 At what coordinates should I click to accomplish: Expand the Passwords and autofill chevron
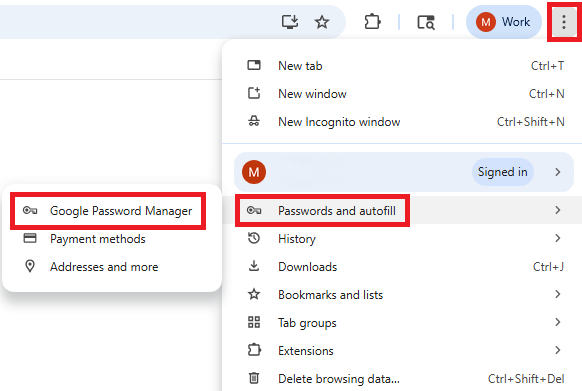click(558, 210)
